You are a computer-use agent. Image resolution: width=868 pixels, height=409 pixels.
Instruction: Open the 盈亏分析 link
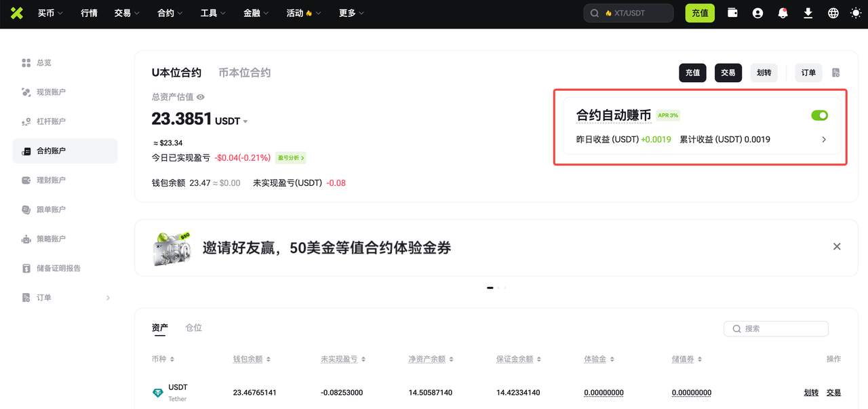[291, 158]
